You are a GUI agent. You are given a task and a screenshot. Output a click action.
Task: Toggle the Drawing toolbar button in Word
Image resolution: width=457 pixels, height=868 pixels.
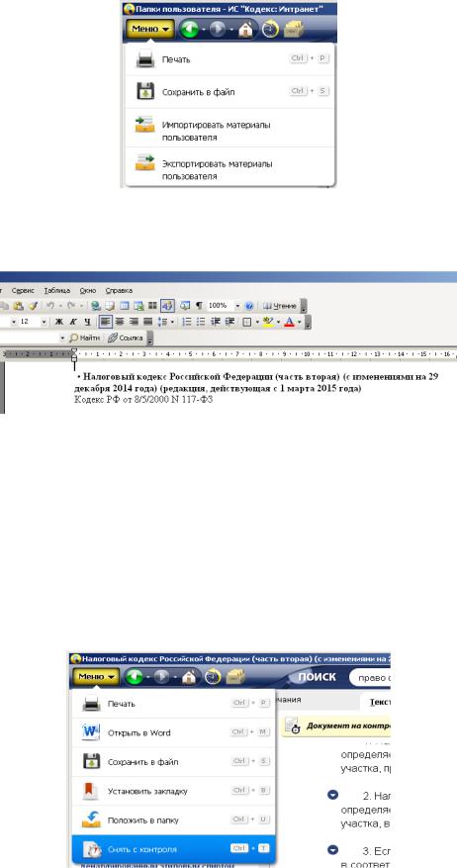167,306
